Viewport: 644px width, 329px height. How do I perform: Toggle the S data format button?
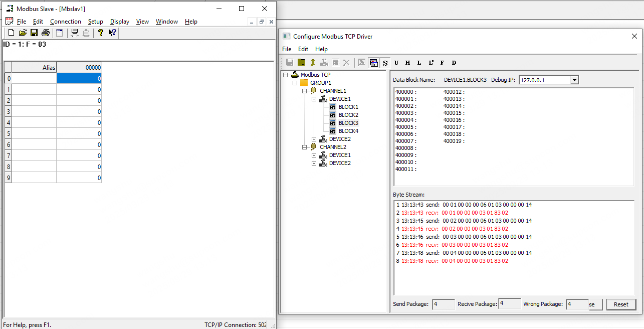(x=385, y=63)
